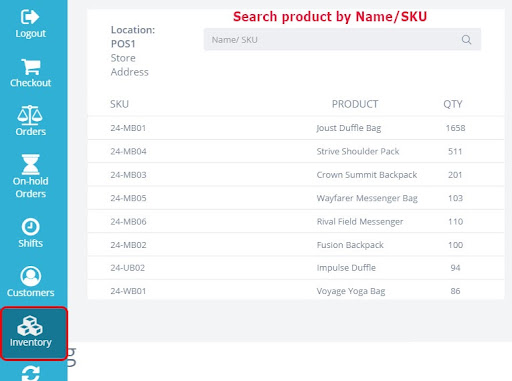Click the magnifying glass search icon
This screenshot has width=512, height=381.
click(466, 40)
